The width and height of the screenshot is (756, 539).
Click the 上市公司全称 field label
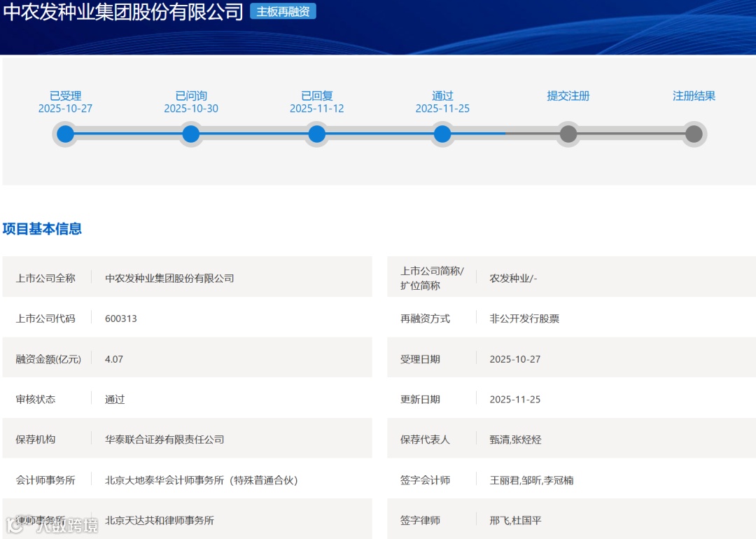(45, 278)
